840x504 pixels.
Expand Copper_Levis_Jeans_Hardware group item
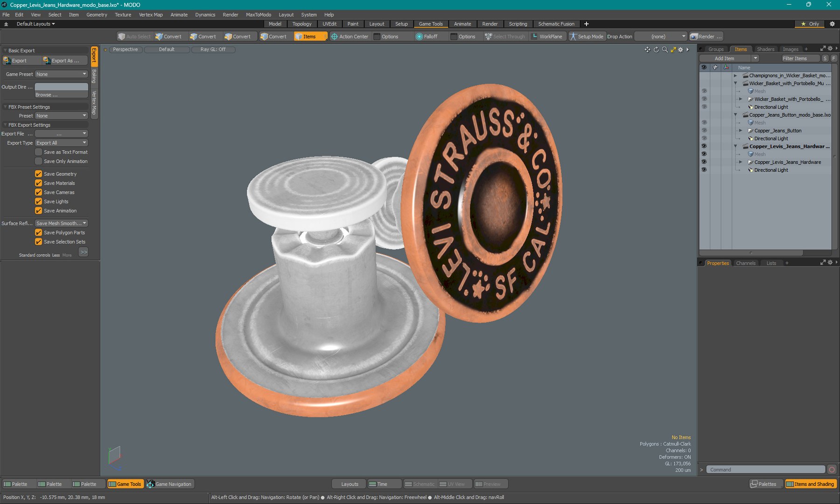(741, 162)
